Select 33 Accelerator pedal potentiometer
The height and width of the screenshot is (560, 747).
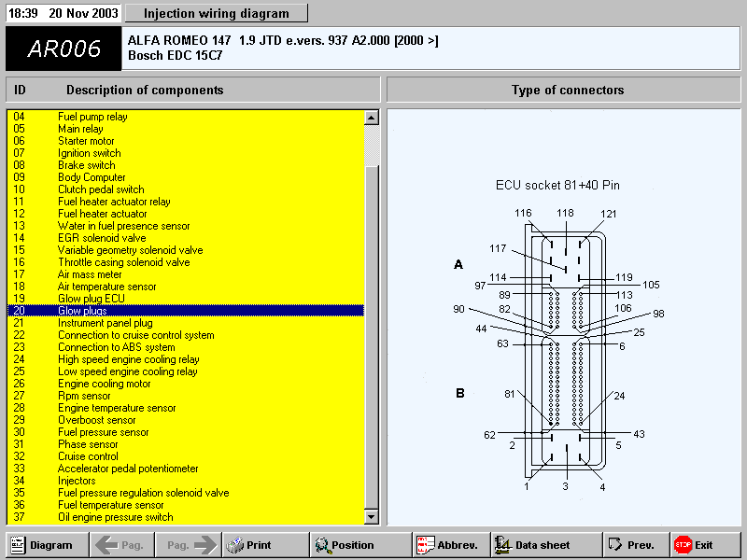pos(186,469)
